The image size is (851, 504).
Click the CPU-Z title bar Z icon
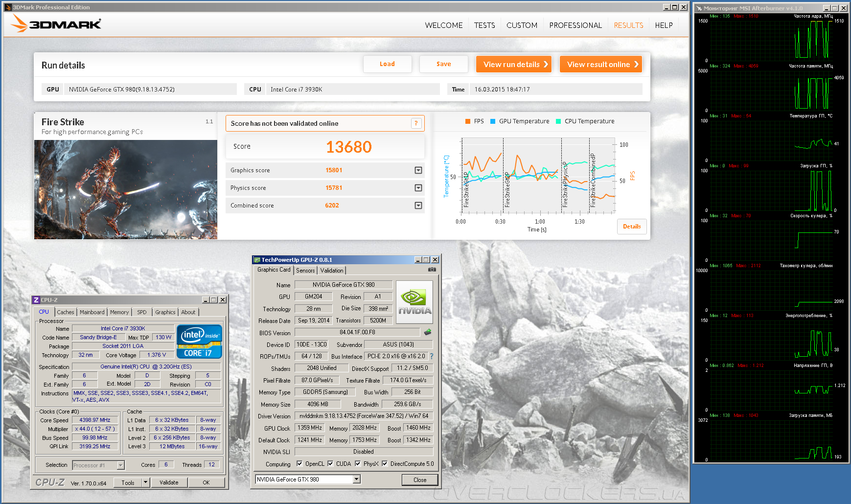36,300
